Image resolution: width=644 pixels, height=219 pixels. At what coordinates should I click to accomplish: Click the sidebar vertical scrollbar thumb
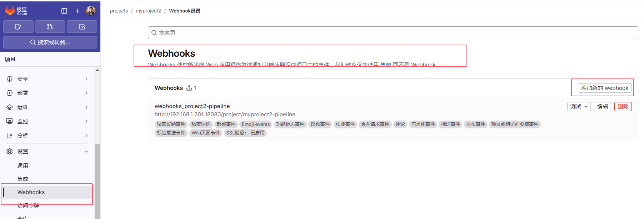coord(97,181)
